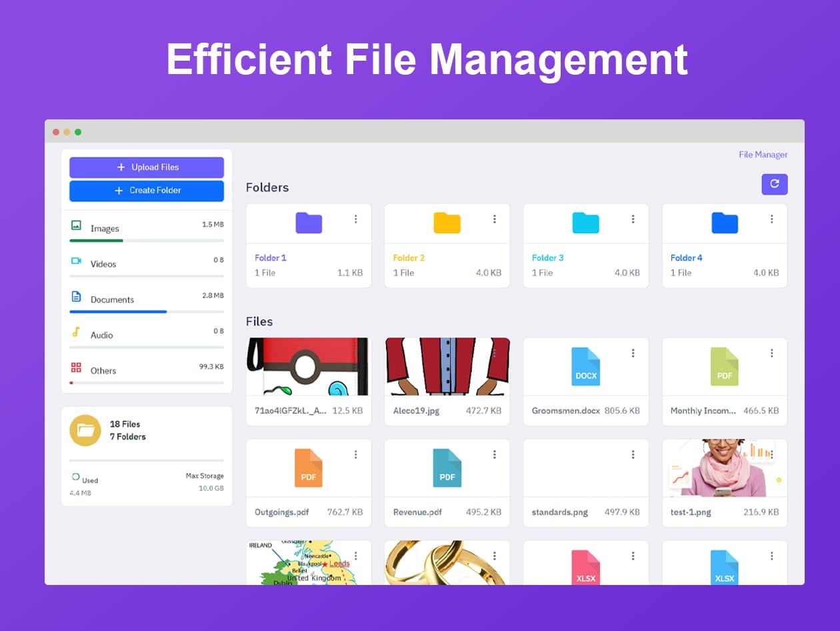This screenshot has height=631, width=840.
Task: Click the File Manager breadcrumb link
Action: [x=763, y=155]
